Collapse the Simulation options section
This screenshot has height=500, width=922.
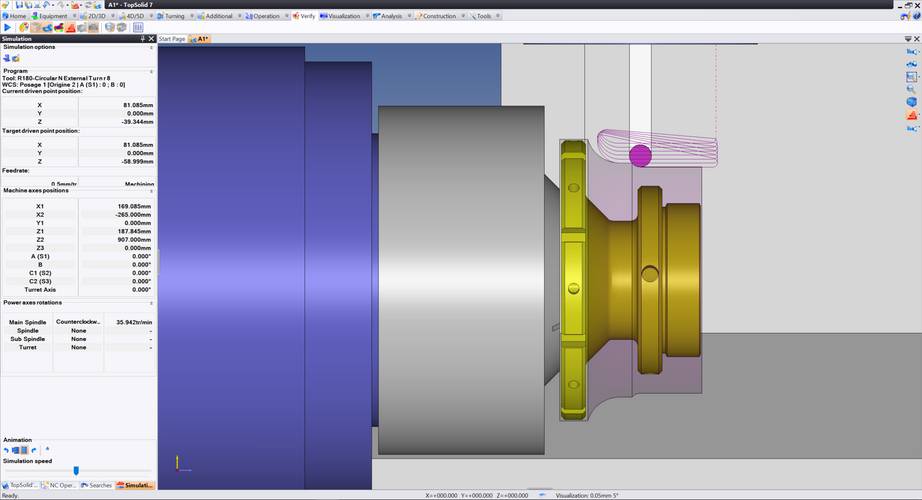[151, 47]
